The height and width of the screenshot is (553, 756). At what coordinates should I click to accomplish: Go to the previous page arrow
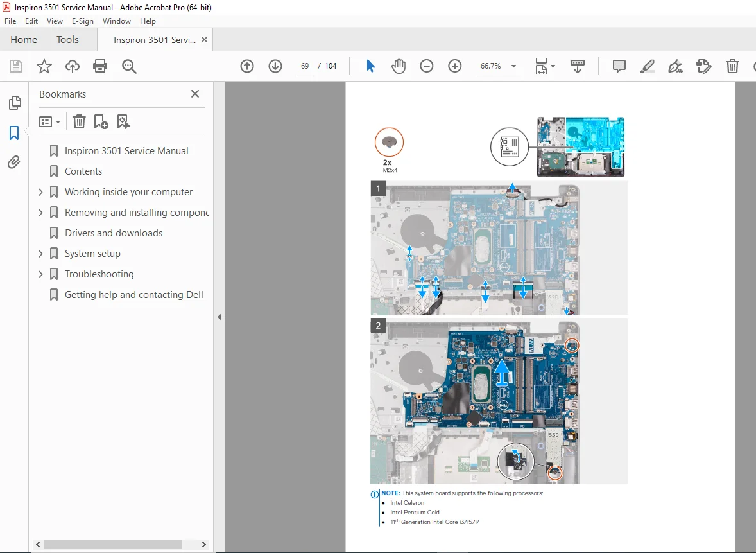point(247,66)
